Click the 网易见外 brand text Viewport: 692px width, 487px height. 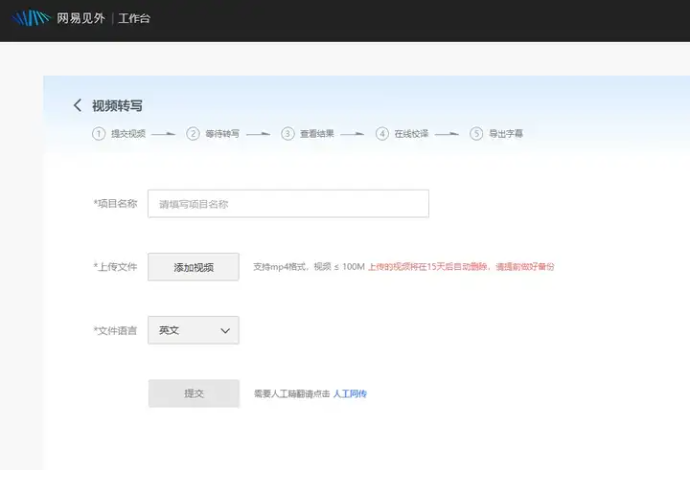pyautogui.click(x=81, y=18)
